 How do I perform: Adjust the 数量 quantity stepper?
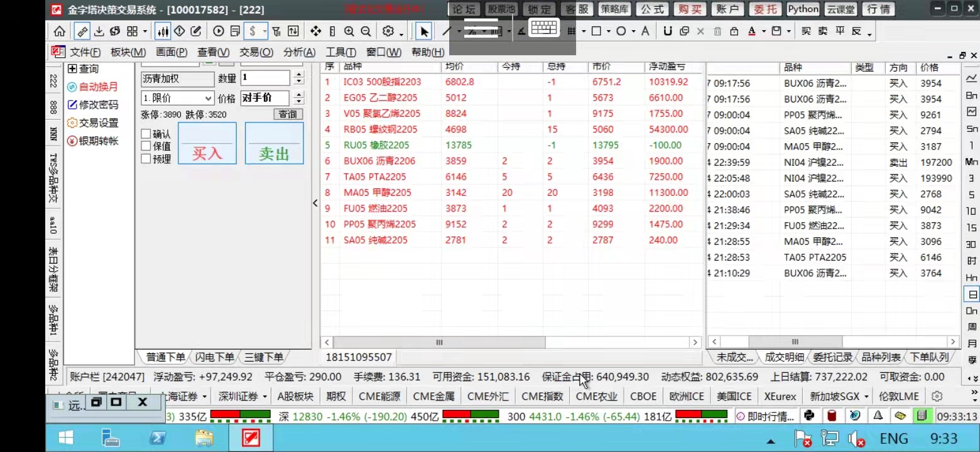click(298, 78)
